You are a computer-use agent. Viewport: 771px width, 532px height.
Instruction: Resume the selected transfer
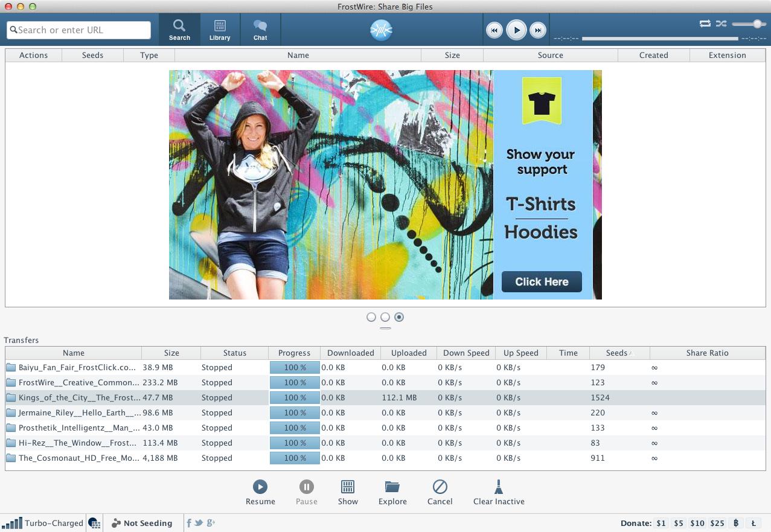pos(260,492)
